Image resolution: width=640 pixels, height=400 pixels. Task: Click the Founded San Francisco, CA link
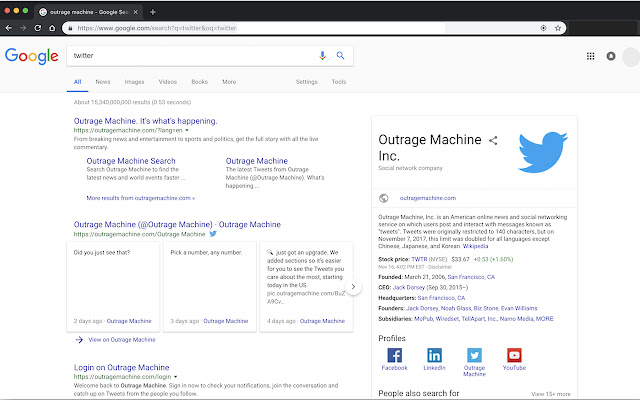click(x=471, y=277)
